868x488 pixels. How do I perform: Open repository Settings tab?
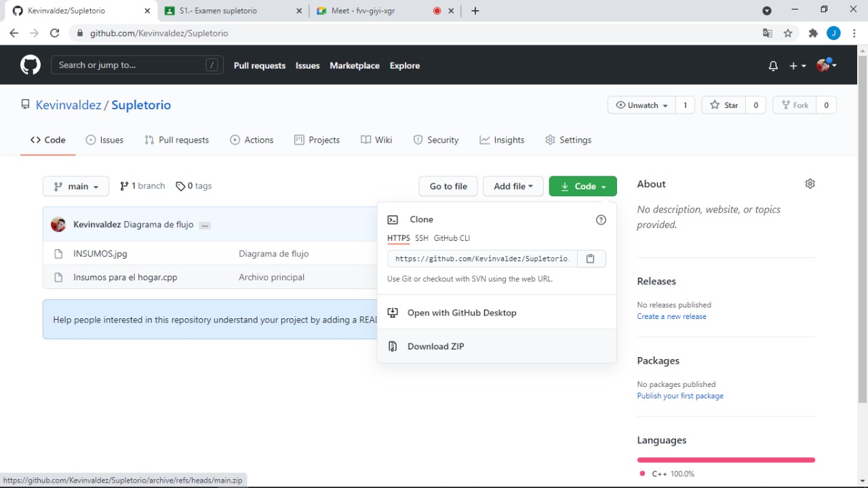click(x=568, y=140)
